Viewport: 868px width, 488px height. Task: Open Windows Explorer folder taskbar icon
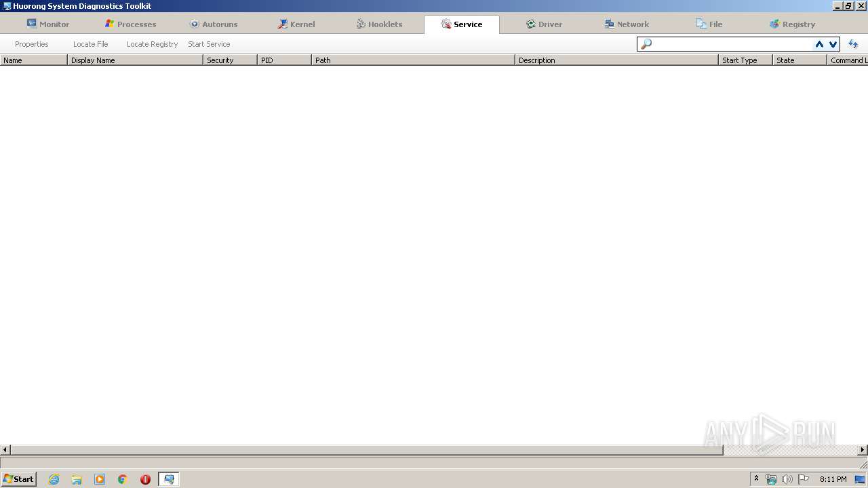coord(77,479)
